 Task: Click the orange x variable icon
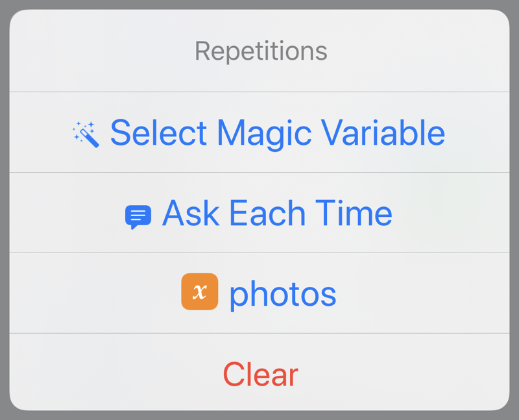pyautogui.click(x=200, y=291)
